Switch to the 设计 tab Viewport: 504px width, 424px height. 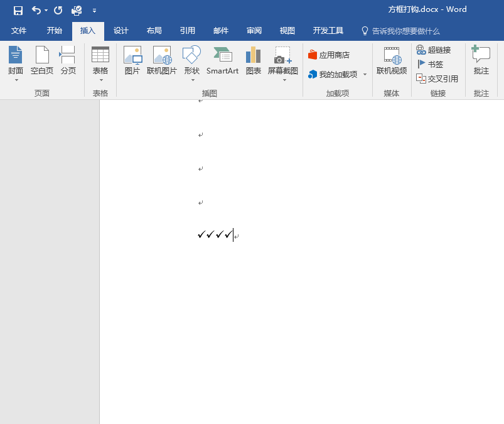[121, 31]
